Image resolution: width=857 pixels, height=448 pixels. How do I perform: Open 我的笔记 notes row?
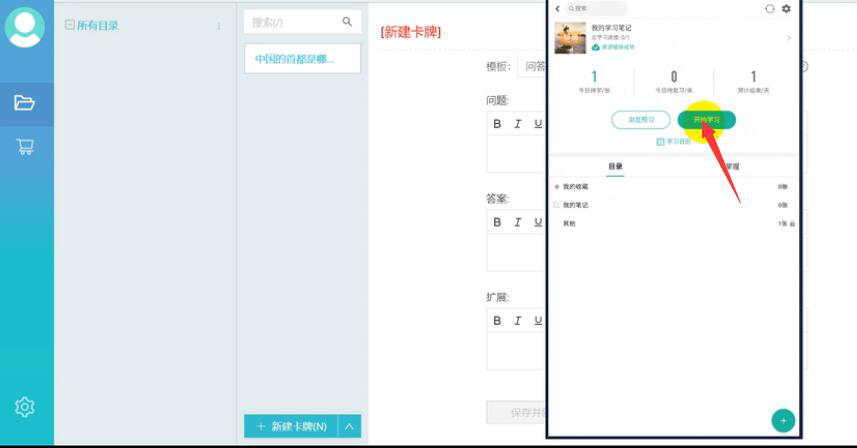pos(673,205)
